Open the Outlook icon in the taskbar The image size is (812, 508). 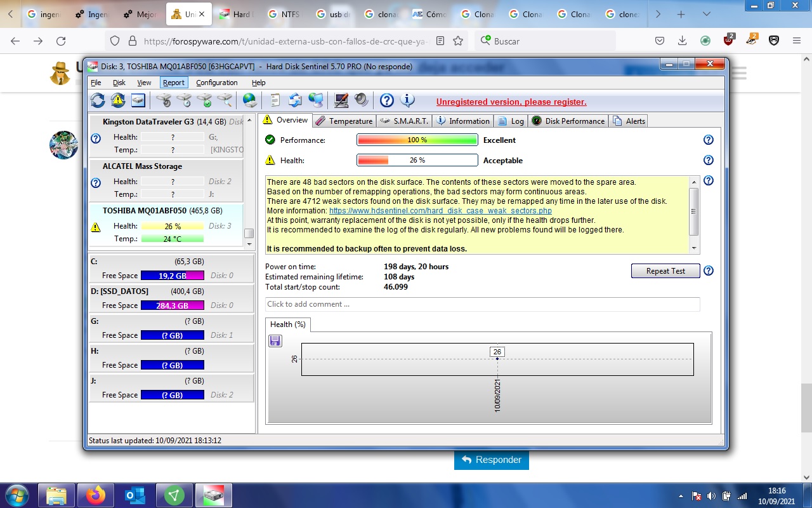tap(135, 495)
